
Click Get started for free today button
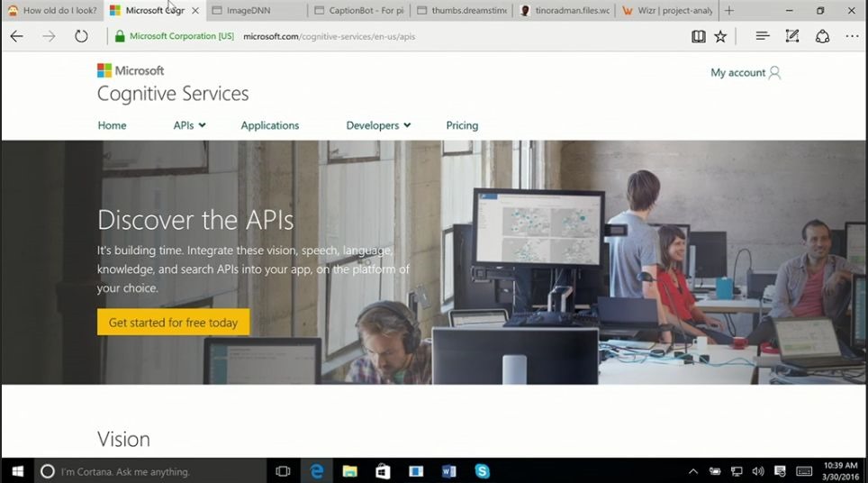[x=173, y=322]
